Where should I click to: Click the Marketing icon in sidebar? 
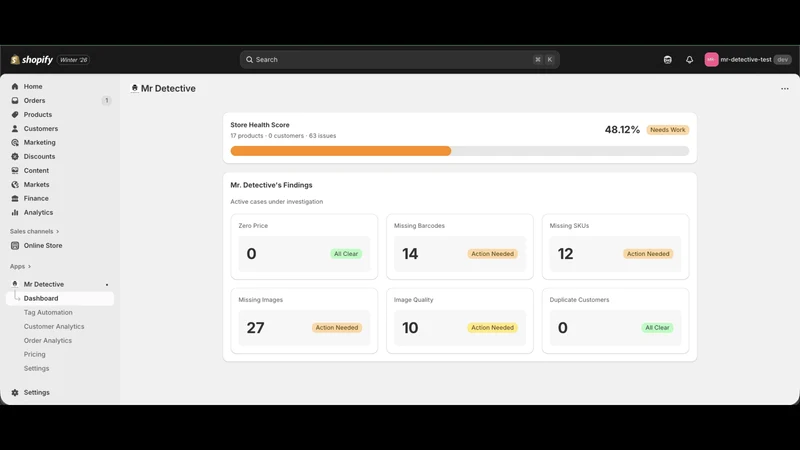[15, 142]
